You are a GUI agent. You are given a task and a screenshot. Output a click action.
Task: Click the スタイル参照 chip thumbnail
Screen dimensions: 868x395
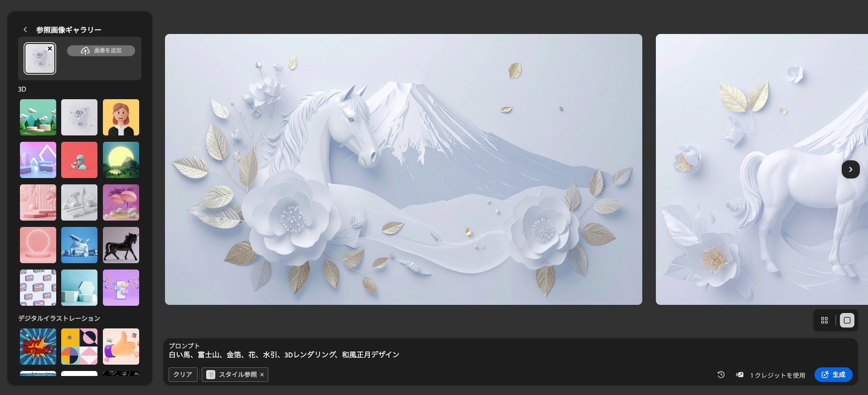click(211, 375)
